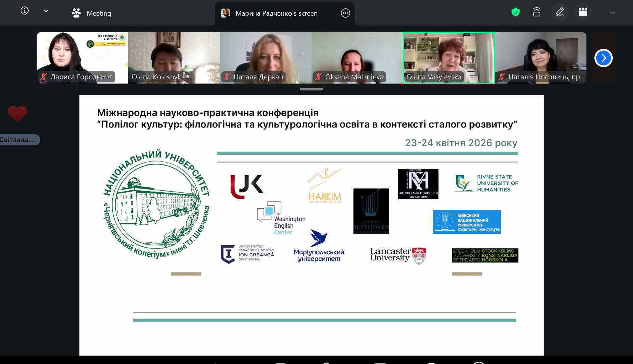Image resolution: width=633 pixels, height=364 pixels.
Task: Select Olena Kolesnyk video thumbnail
Action: click(x=174, y=57)
